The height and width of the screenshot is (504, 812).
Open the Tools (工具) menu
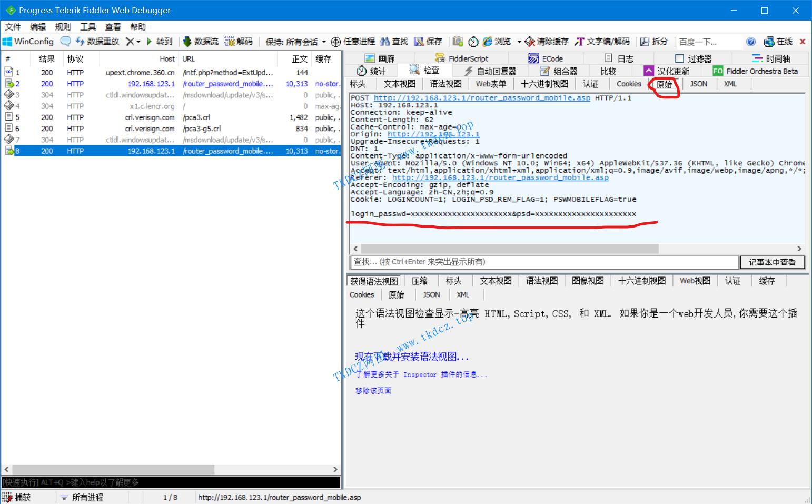click(87, 27)
